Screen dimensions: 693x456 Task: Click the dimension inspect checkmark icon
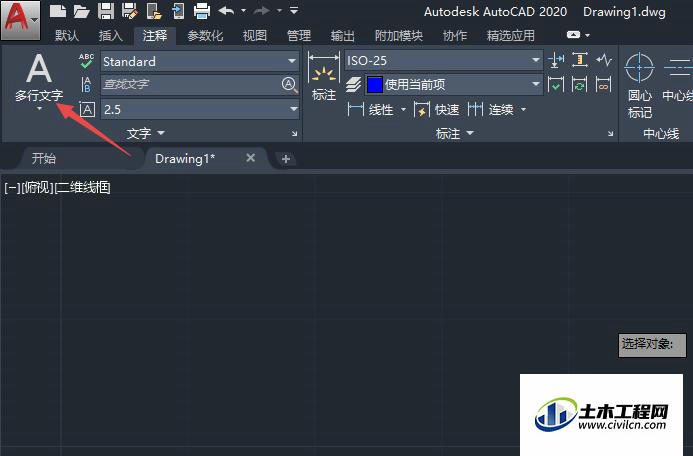pos(556,84)
